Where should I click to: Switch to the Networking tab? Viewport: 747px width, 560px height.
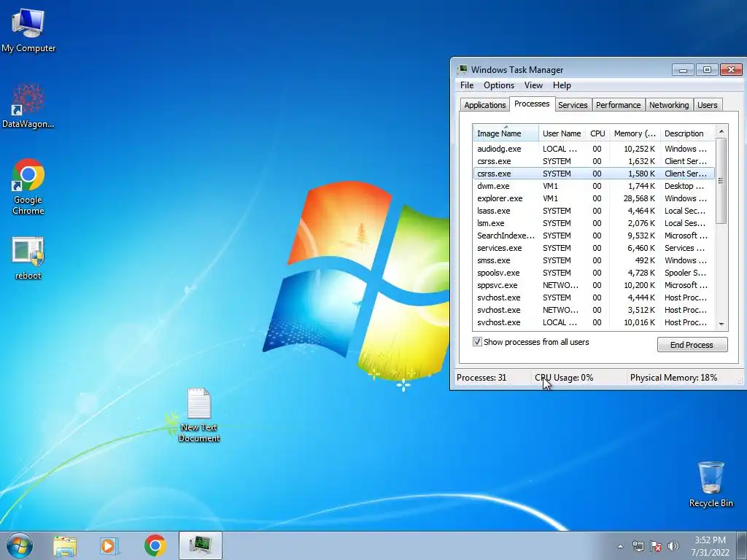coord(669,105)
